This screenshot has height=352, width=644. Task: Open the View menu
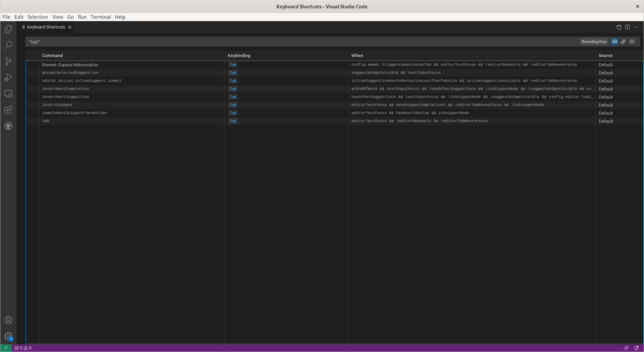(58, 17)
